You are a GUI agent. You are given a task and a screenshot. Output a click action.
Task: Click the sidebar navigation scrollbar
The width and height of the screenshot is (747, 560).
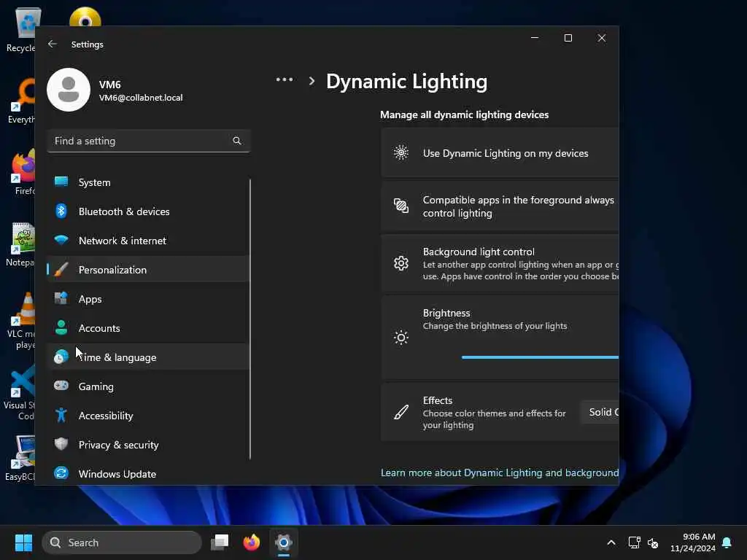(249, 319)
